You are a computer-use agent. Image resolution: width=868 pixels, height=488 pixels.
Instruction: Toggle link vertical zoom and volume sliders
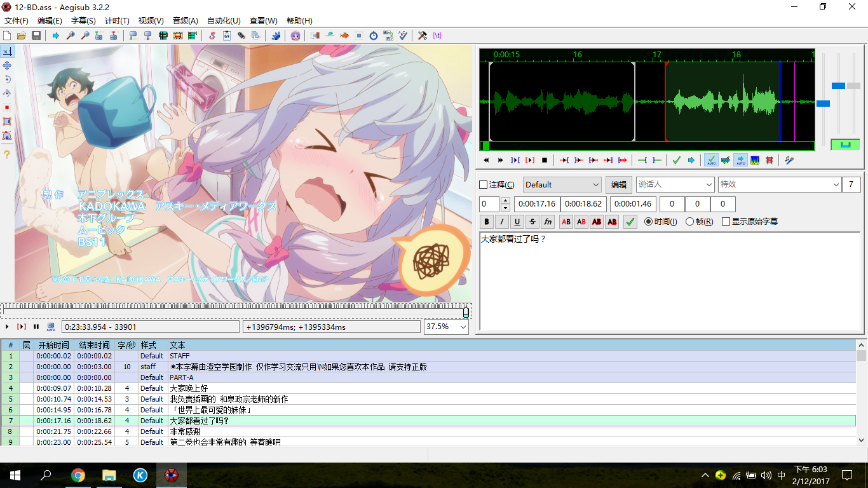pyautogui.click(x=845, y=144)
